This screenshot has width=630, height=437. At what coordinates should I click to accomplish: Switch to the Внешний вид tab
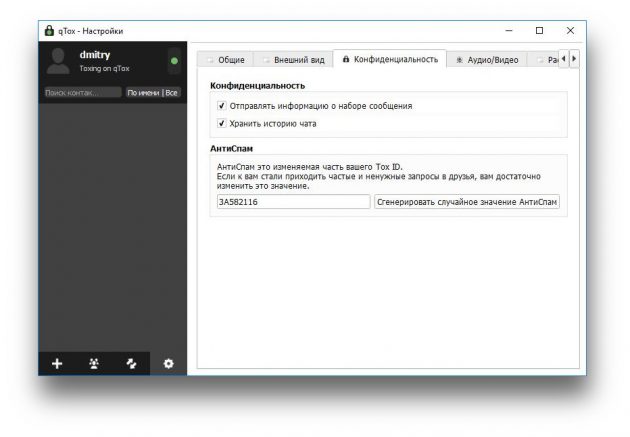click(294, 60)
